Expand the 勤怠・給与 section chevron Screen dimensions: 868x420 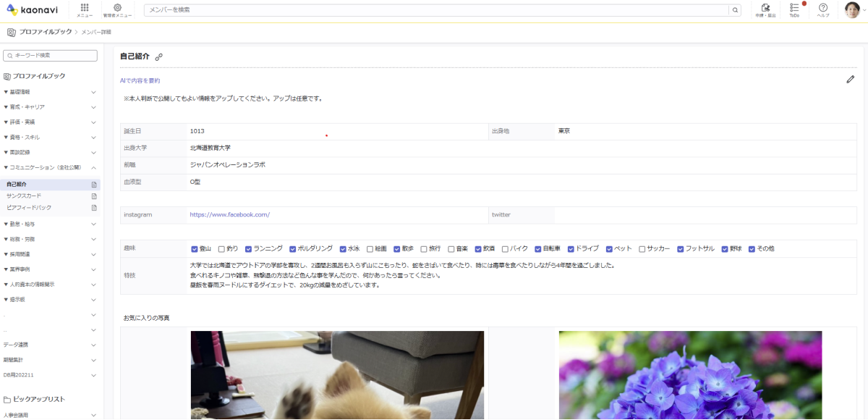click(x=93, y=224)
